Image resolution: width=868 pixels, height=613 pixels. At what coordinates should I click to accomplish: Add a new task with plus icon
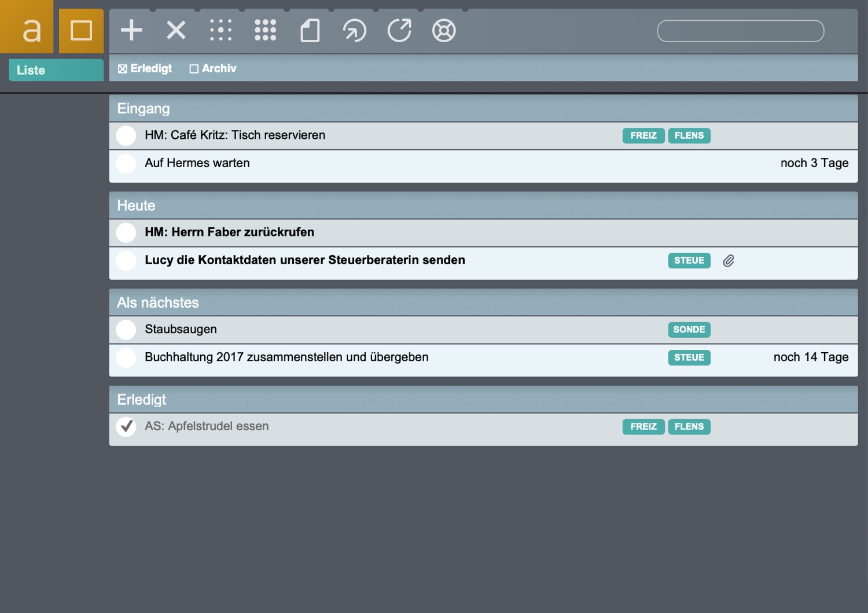(131, 30)
